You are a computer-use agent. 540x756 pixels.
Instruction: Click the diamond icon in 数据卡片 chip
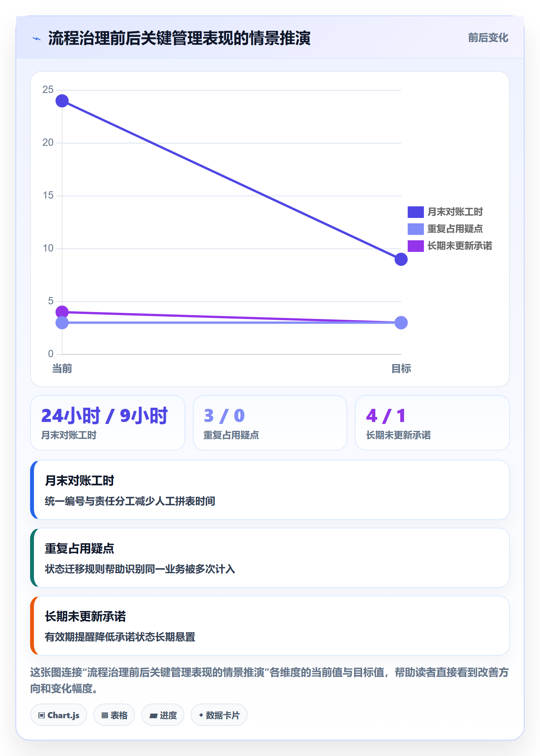[201, 715]
